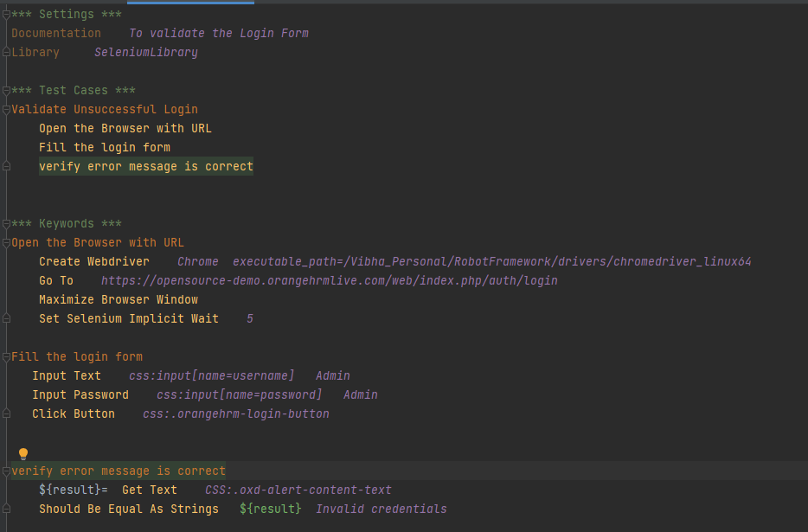
Task: Click the highlighted verify error message step in test case
Action: (x=145, y=167)
